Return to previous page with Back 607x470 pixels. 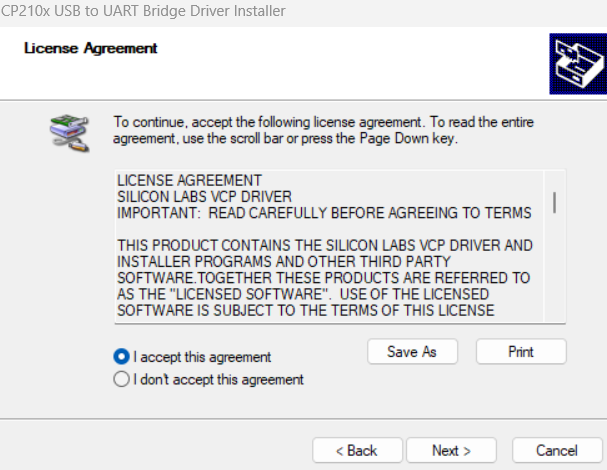click(357, 450)
